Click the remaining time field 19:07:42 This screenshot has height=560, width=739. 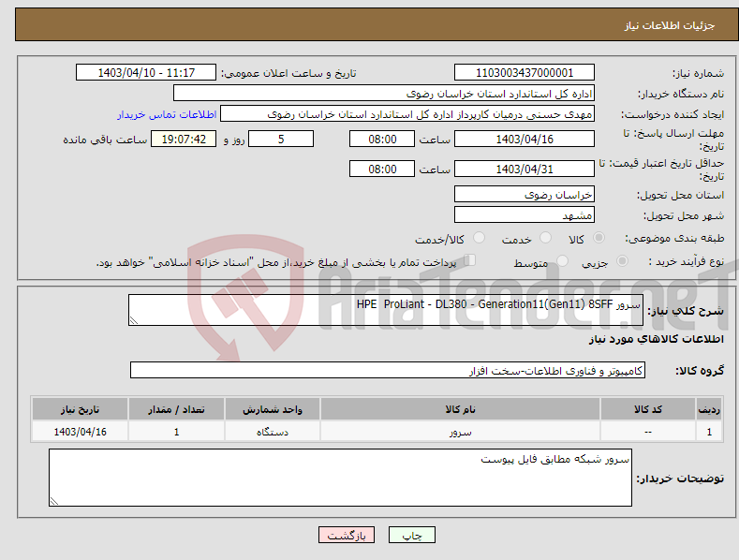click(184, 139)
